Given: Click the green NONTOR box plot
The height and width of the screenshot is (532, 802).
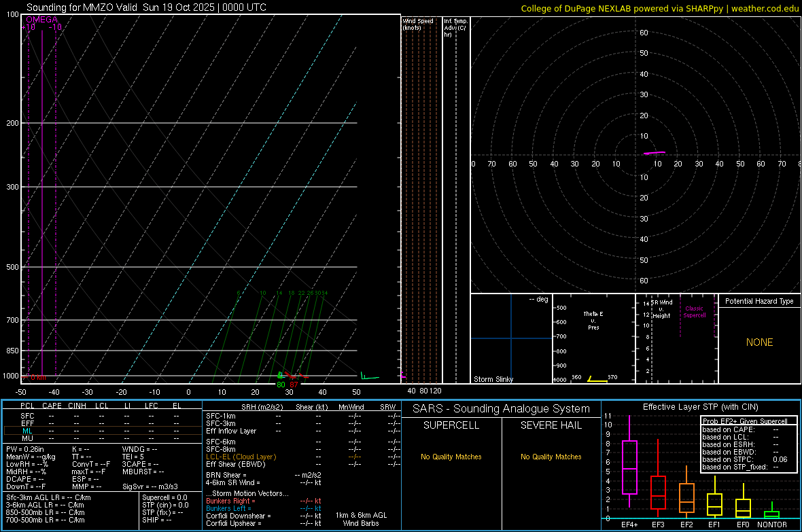Looking at the screenshot, I should (772, 514).
